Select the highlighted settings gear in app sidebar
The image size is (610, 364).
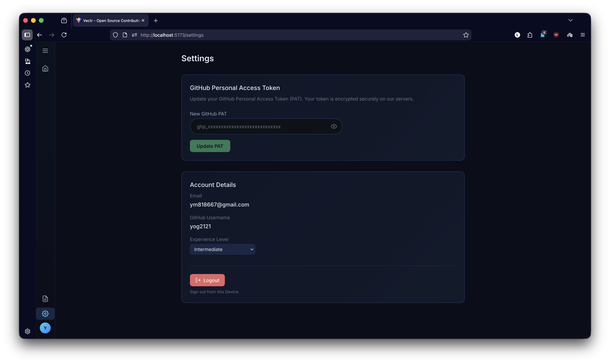[45, 313]
